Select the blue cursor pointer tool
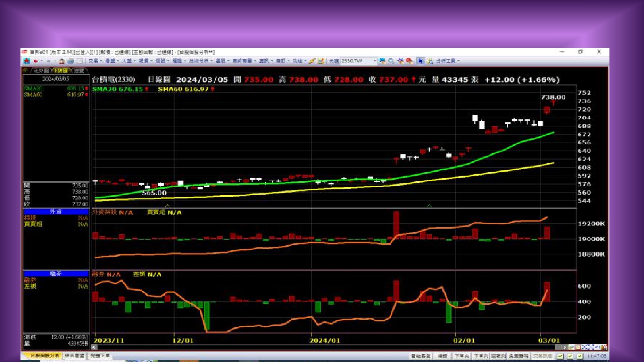The height and width of the screenshot is (362, 644). (x=421, y=61)
